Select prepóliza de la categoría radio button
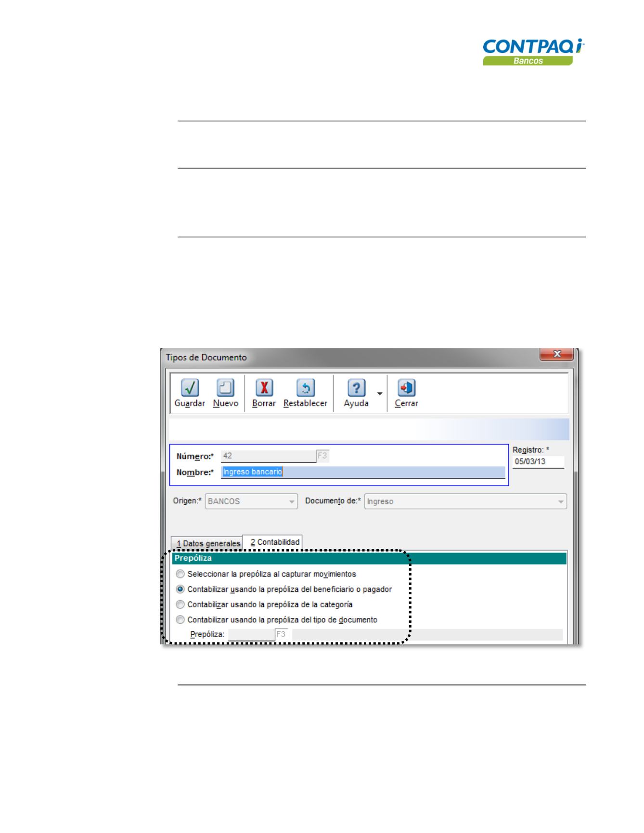 [x=180, y=604]
